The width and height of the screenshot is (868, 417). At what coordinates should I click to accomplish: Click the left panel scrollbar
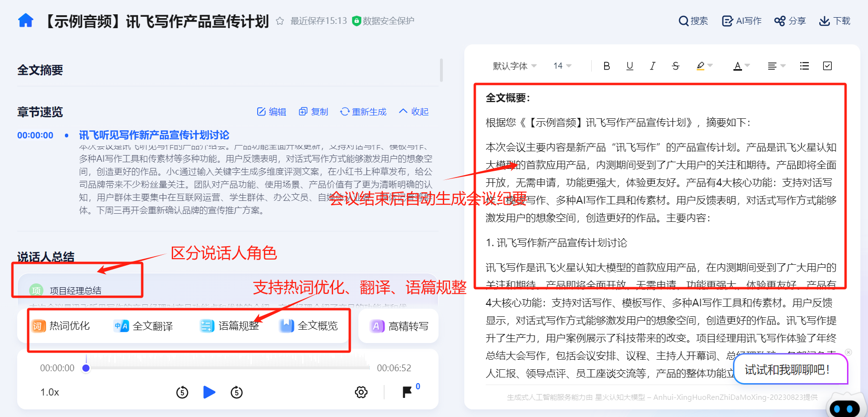coord(441,70)
